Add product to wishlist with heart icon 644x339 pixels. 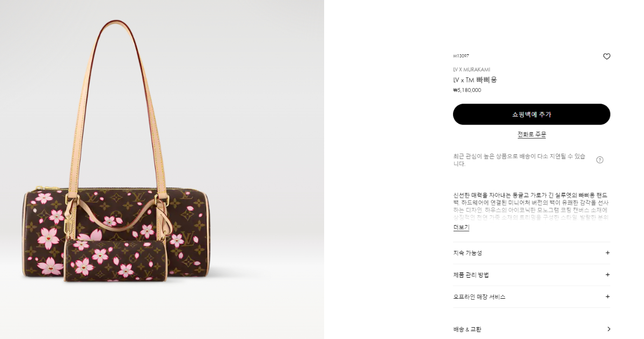tap(606, 56)
